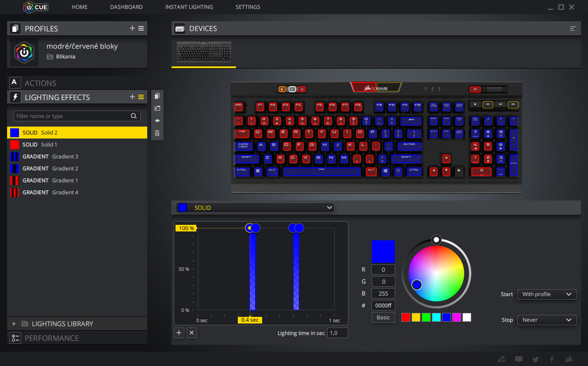The image size is (588, 366).
Task: Open the SOLID effect type dropdown
Action: [255, 208]
